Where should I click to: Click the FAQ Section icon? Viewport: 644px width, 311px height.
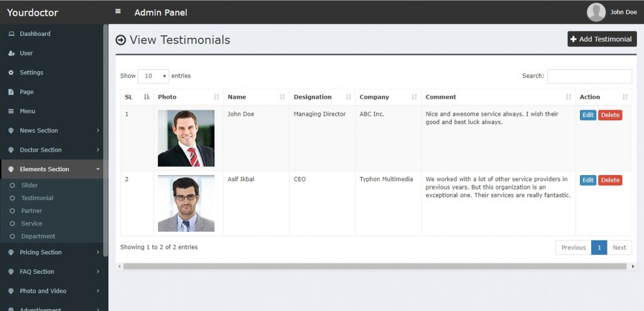(x=11, y=271)
